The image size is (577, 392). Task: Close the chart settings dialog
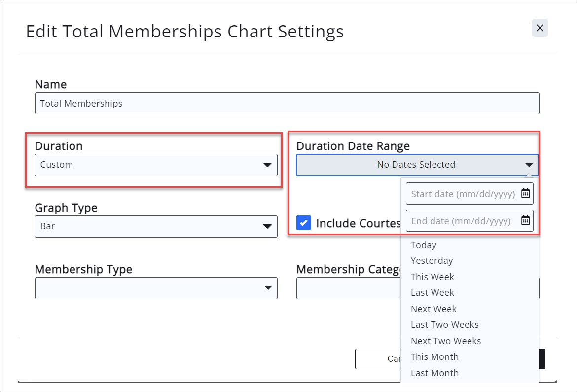tap(540, 28)
